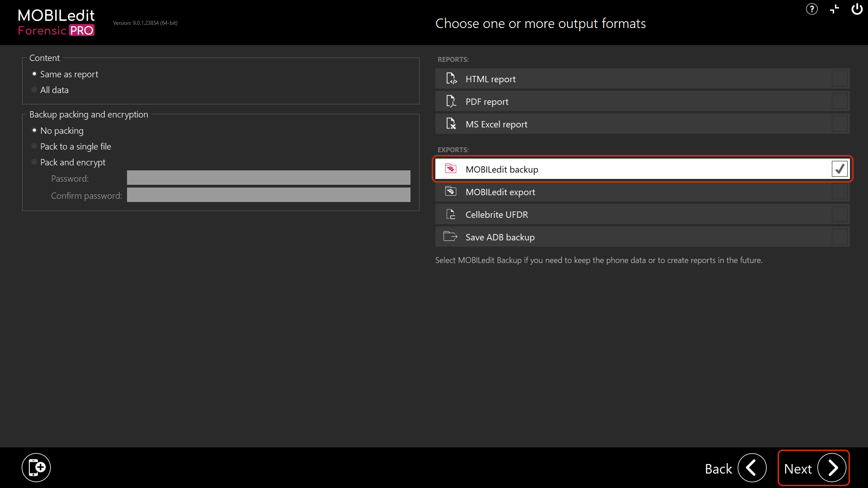Click the window resize arrows icon
The image size is (868, 488).
pos(834,9)
